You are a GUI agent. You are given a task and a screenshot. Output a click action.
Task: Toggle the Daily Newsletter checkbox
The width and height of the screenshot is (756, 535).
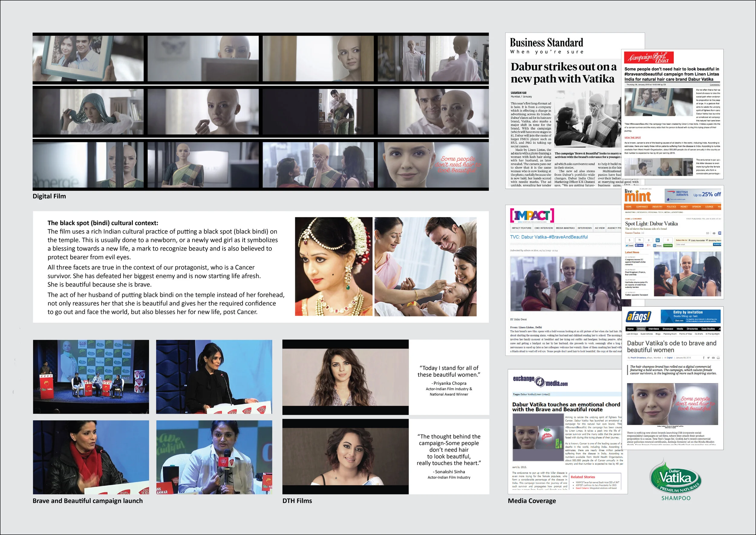pyautogui.click(x=689, y=240)
